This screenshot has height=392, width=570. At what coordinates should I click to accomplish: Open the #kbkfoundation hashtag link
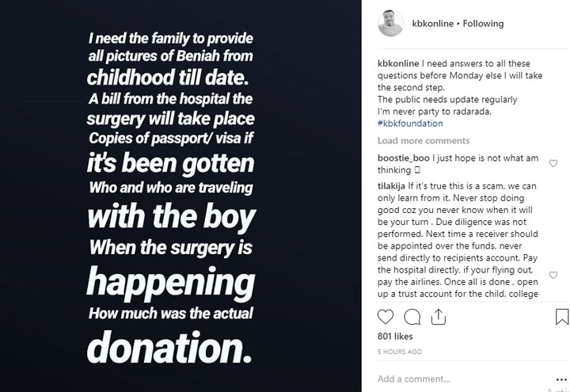[410, 124]
